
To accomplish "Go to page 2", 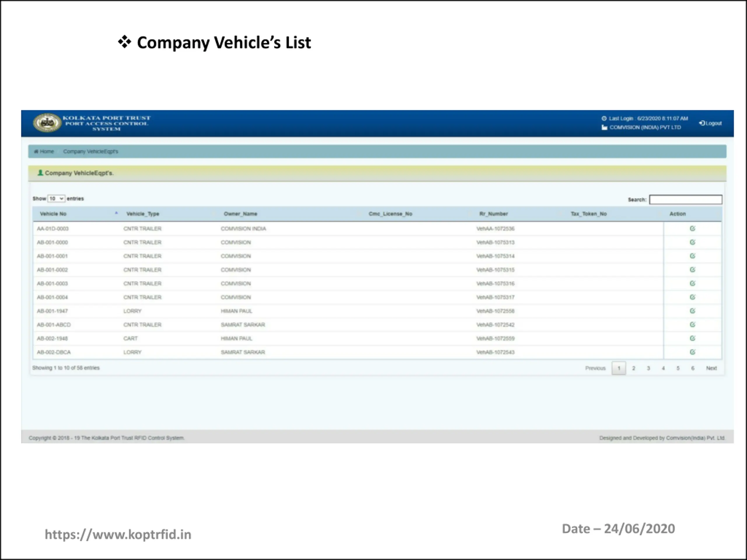I will (633, 368).
